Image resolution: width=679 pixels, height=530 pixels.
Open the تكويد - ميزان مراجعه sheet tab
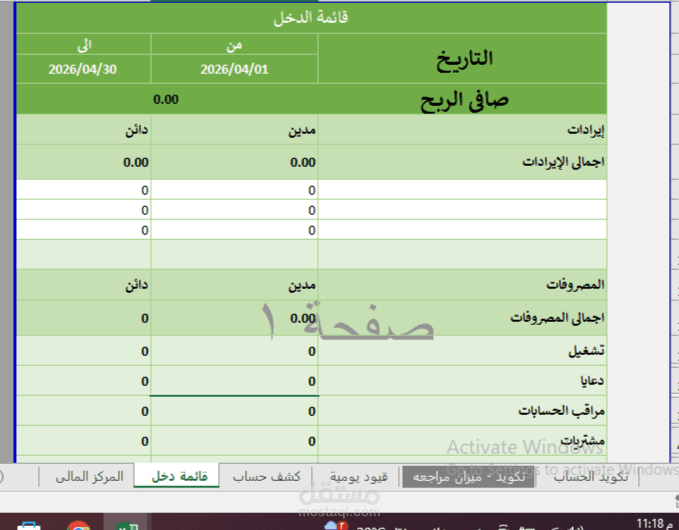click(x=469, y=477)
